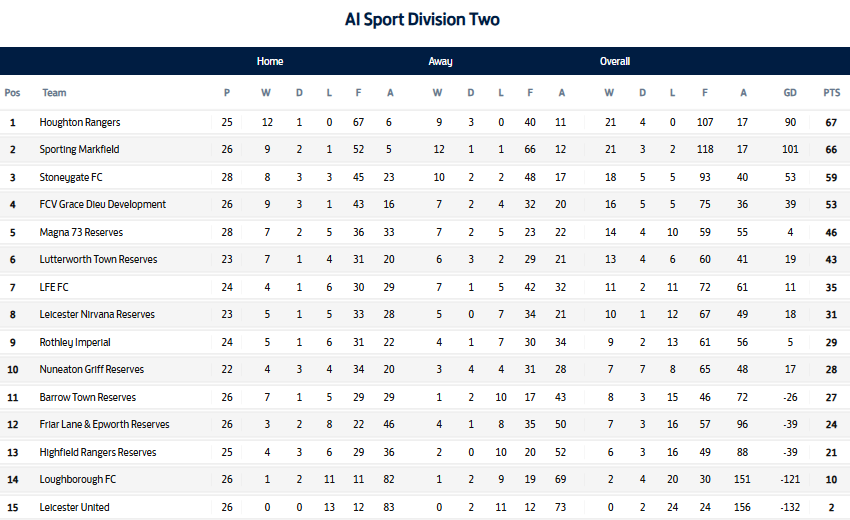Sort standings by GD column header

pyautogui.click(x=790, y=93)
